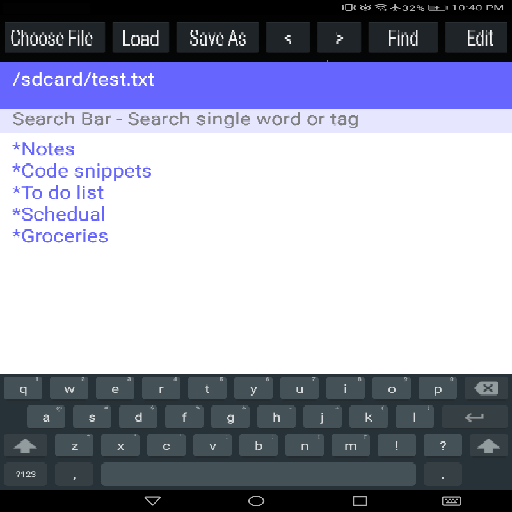Tap the Enter return arrow key
Screen dimensions: 512x512
[x=475, y=417]
